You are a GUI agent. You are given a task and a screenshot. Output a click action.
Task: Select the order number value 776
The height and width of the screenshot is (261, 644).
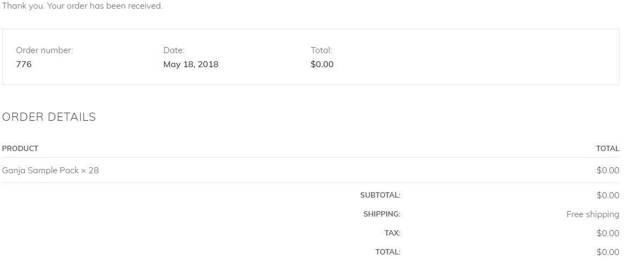[x=24, y=64]
